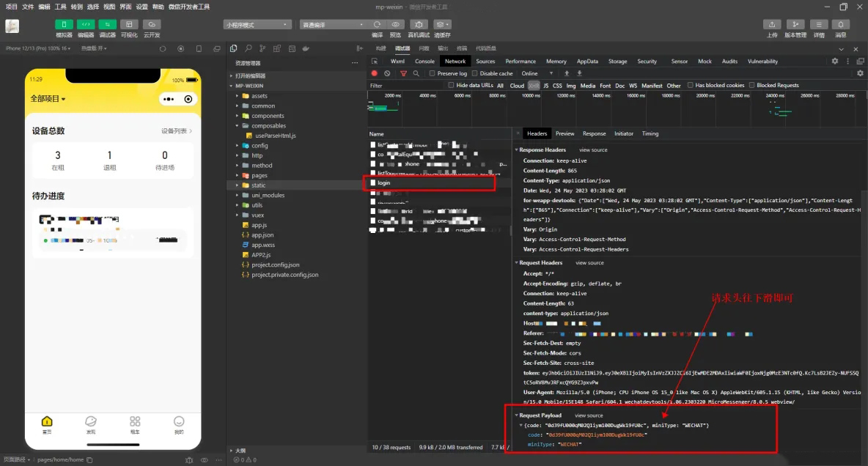The height and width of the screenshot is (466, 868).
Task: Click the green Simulator (模拟器) toolbar icon
Action: click(64, 24)
